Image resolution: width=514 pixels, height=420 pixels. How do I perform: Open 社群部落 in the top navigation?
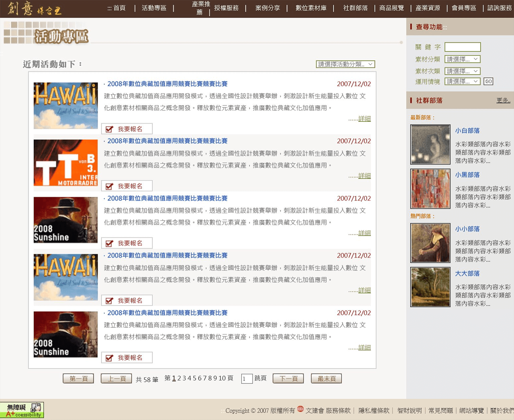[x=355, y=8]
